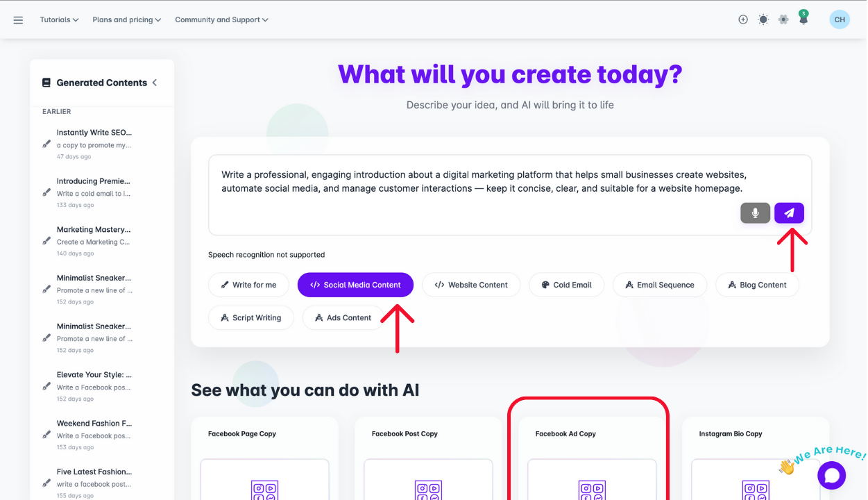Collapse the Generated Contents panel
Viewport: 868px width, 500px height.
[155, 83]
